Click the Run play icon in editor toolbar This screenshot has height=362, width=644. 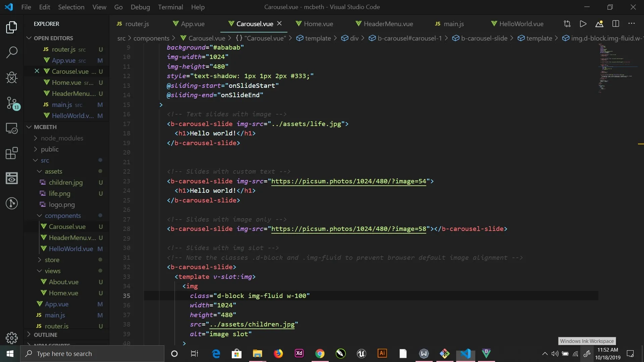click(583, 24)
